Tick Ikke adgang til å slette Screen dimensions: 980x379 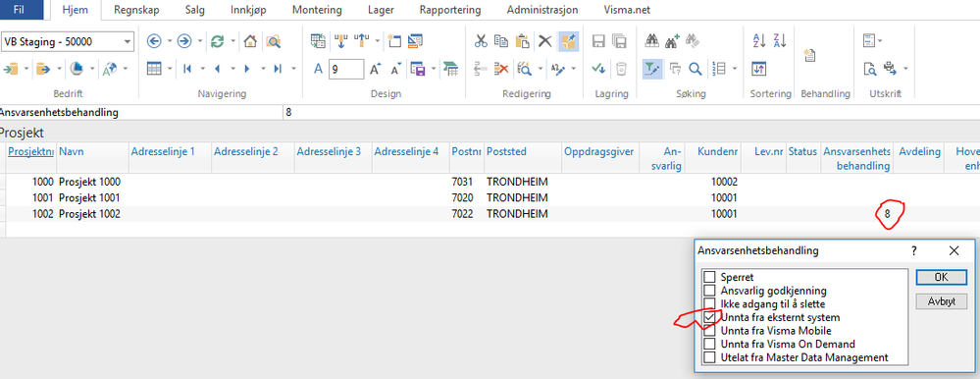(x=709, y=304)
